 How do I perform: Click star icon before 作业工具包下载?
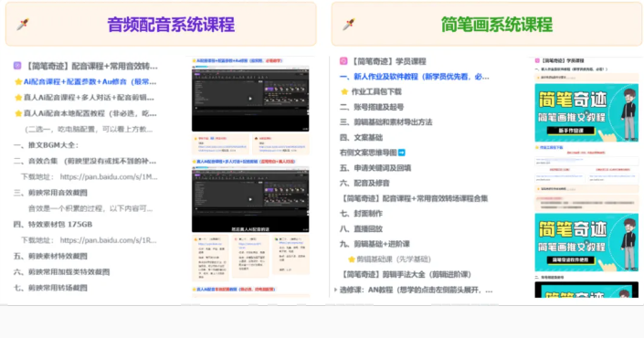coord(344,91)
